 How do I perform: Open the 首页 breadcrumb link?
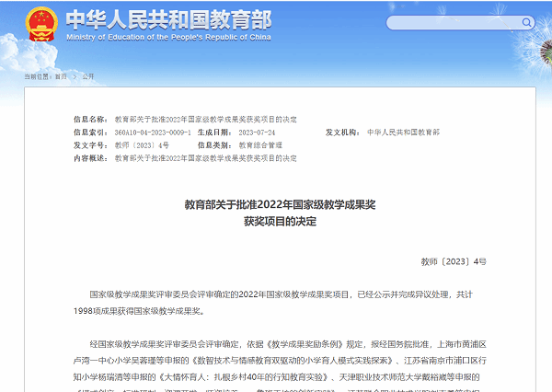pos(61,77)
